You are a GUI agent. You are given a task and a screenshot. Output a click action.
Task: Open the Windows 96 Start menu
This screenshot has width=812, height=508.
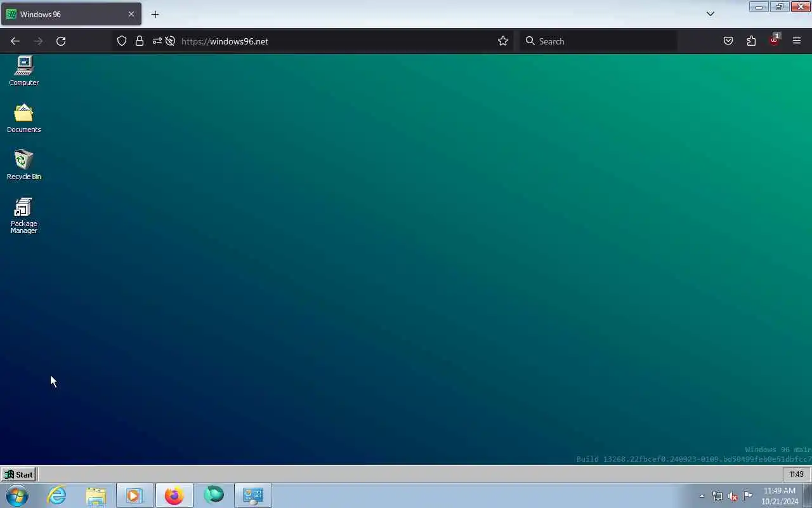(x=18, y=474)
